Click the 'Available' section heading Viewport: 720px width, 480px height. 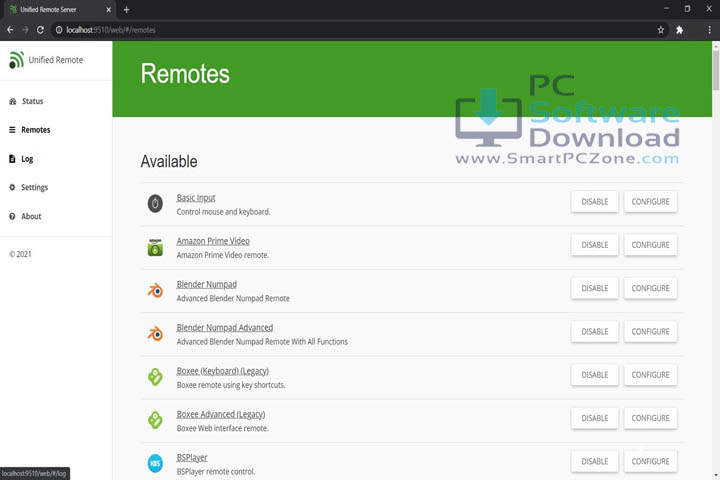169,162
